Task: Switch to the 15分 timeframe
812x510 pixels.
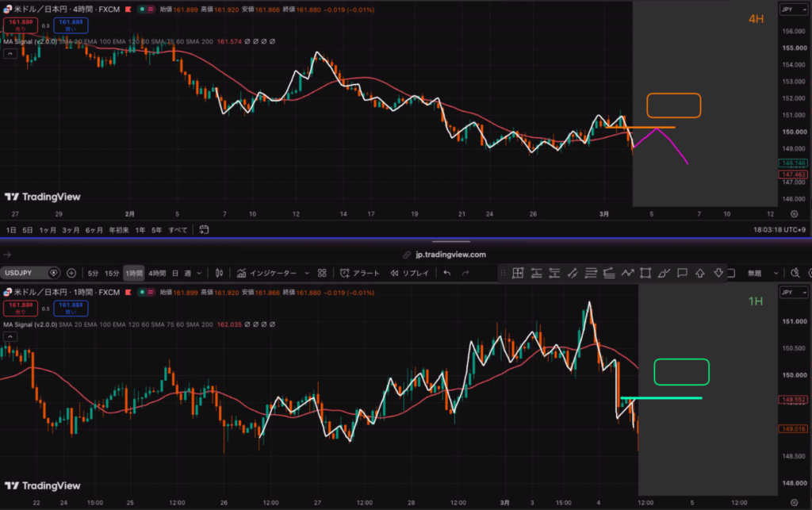Action: [x=112, y=273]
